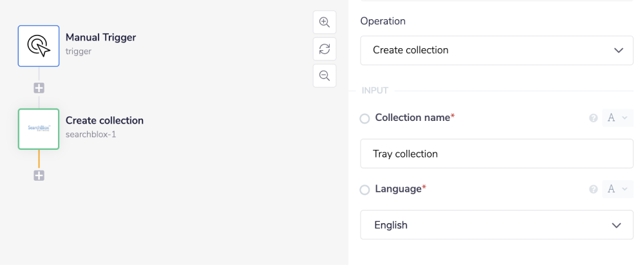Click the searchblox-1 step subtitle
The image size is (644, 265).
click(90, 134)
